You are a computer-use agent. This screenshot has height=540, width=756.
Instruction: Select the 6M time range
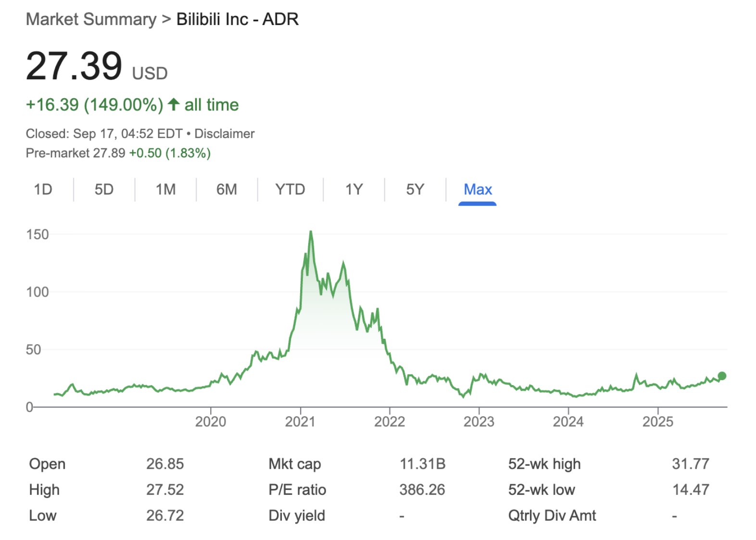(227, 189)
